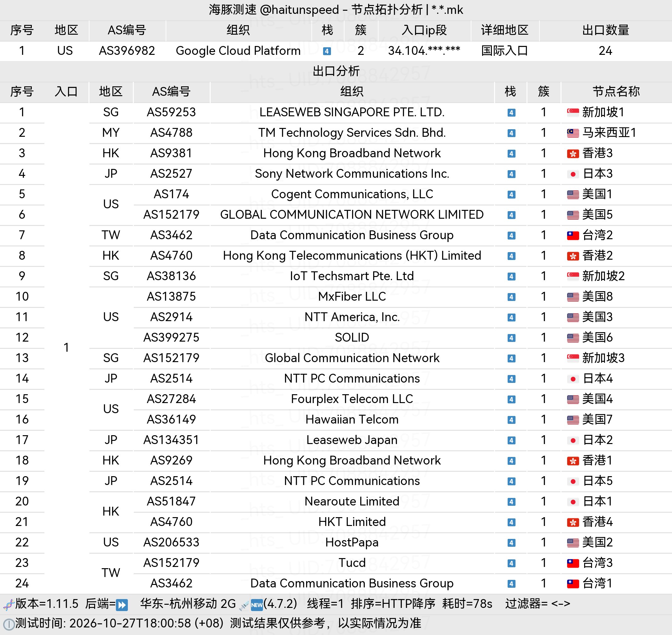
Task: Click the Japan flag beside 日本1
Action: [x=572, y=502]
